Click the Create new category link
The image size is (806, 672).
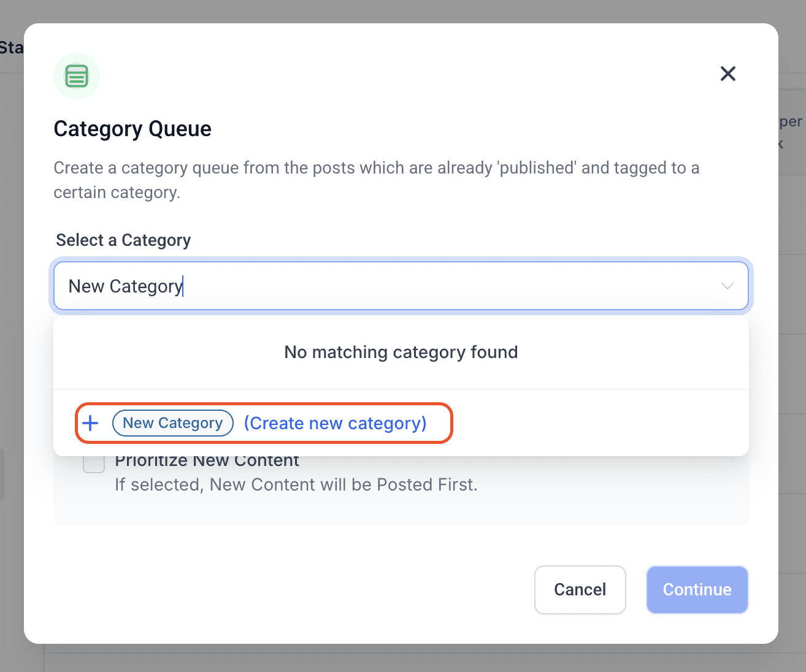coord(335,423)
